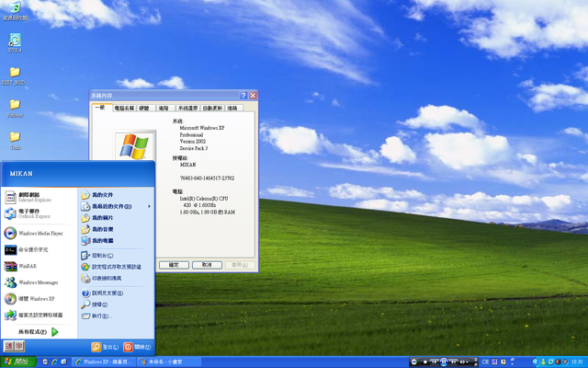Click the 開始 Start button on taskbar
The height and width of the screenshot is (368, 588).
[x=17, y=362]
